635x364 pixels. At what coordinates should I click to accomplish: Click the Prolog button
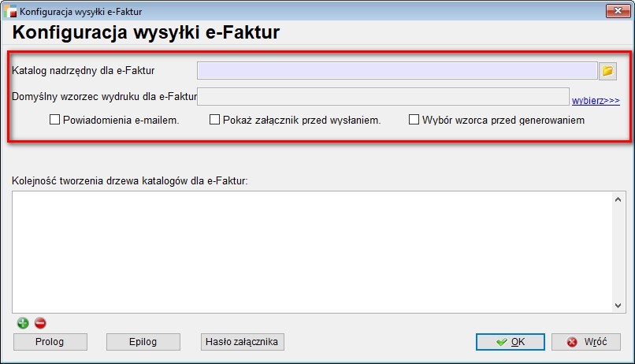pyautogui.click(x=50, y=342)
